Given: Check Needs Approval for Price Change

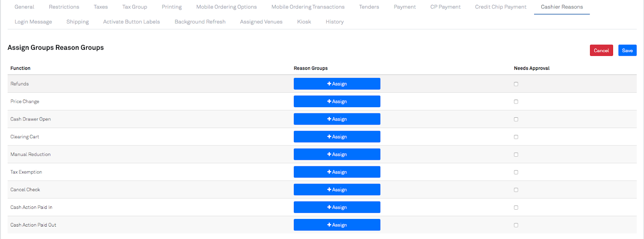Looking at the screenshot, I should coord(516,102).
